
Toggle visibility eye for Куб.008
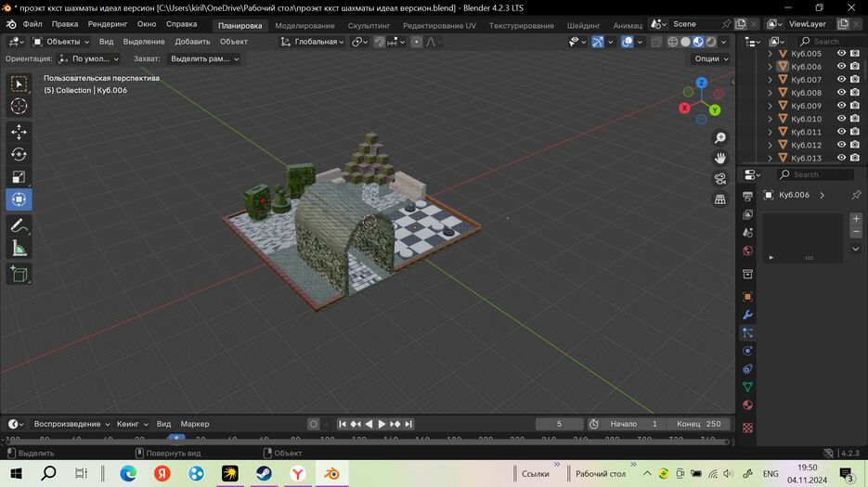[841, 93]
